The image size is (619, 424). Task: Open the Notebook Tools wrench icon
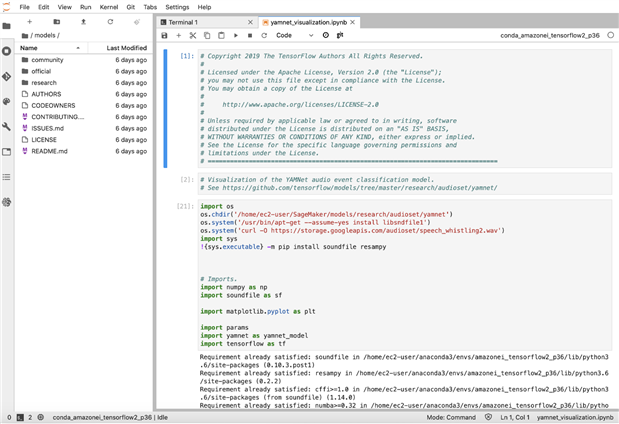point(7,127)
